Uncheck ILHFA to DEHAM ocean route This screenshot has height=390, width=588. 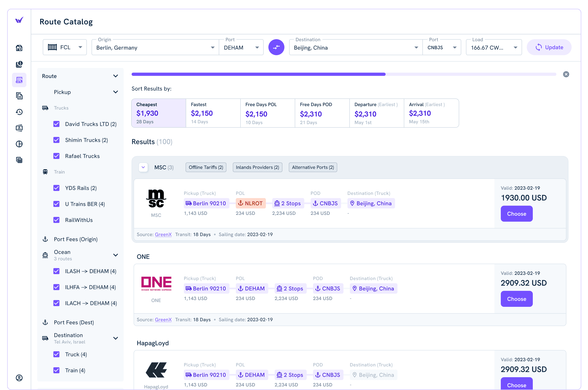pos(57,287)
